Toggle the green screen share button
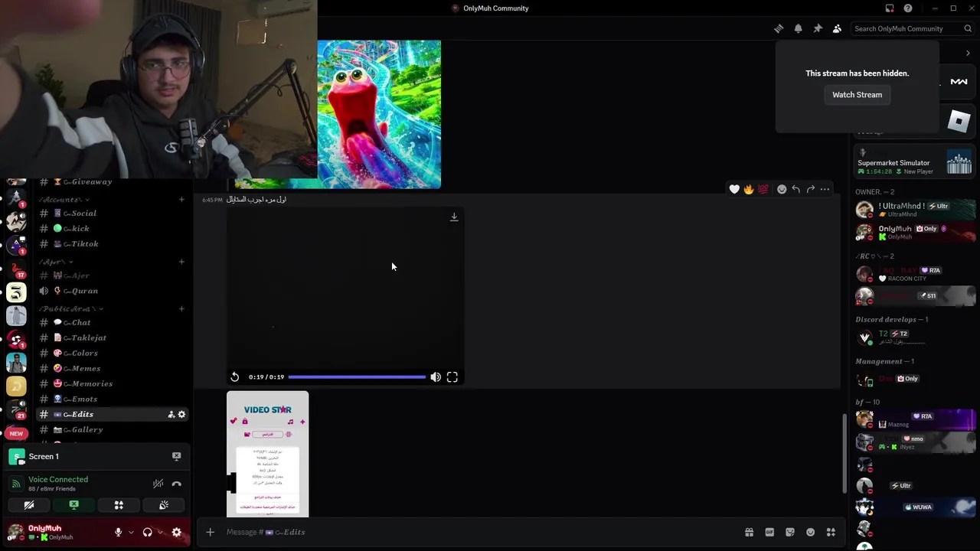The image size is (980, 551). (x=73, y=505)
